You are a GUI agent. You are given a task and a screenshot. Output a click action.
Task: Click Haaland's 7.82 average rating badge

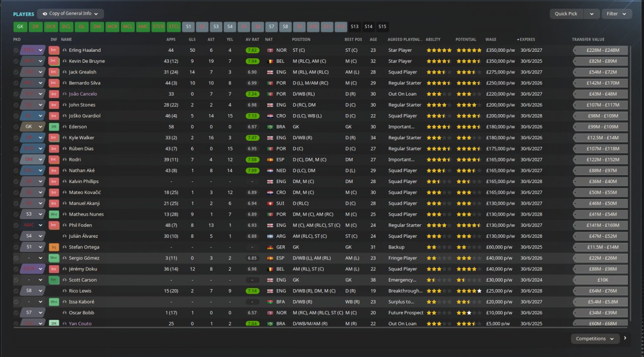tap(253, 50)
